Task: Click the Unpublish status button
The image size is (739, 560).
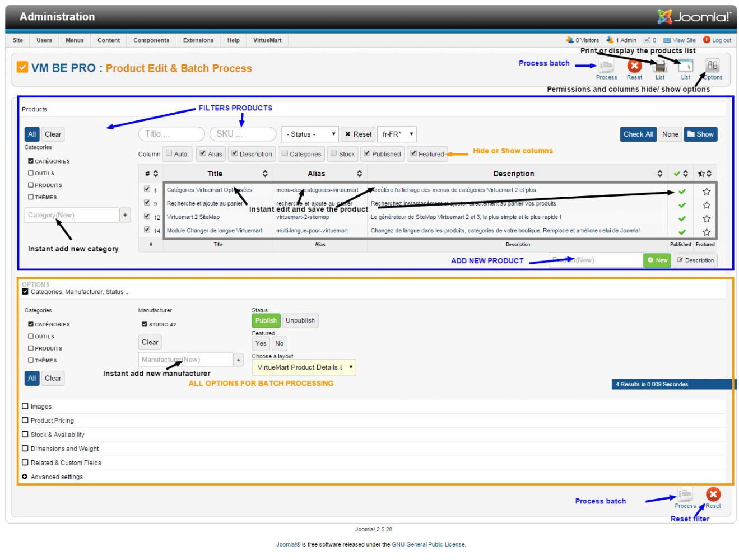Action: [300, 321]
